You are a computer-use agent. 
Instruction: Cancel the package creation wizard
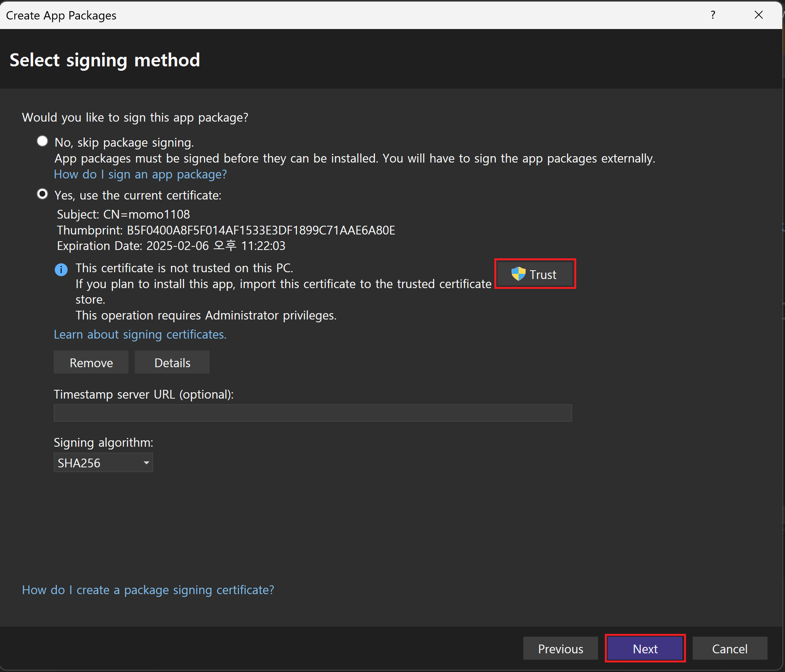click(x=729, y=649)
